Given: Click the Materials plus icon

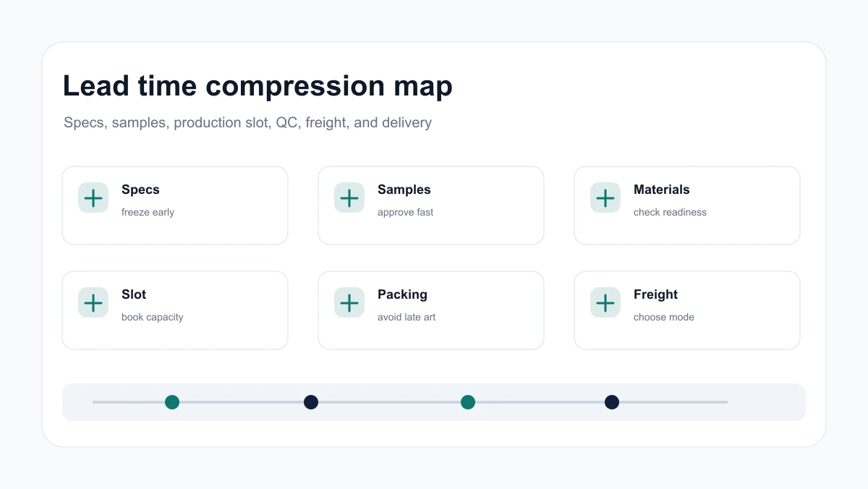Looking at the screenshot, I should point(605,197).
